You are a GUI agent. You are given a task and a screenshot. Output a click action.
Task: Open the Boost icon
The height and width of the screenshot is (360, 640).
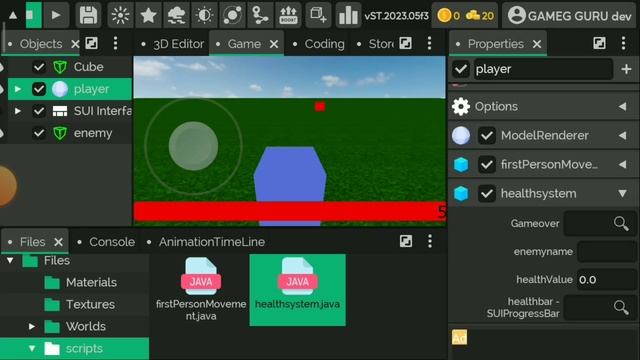pos(289,15)
